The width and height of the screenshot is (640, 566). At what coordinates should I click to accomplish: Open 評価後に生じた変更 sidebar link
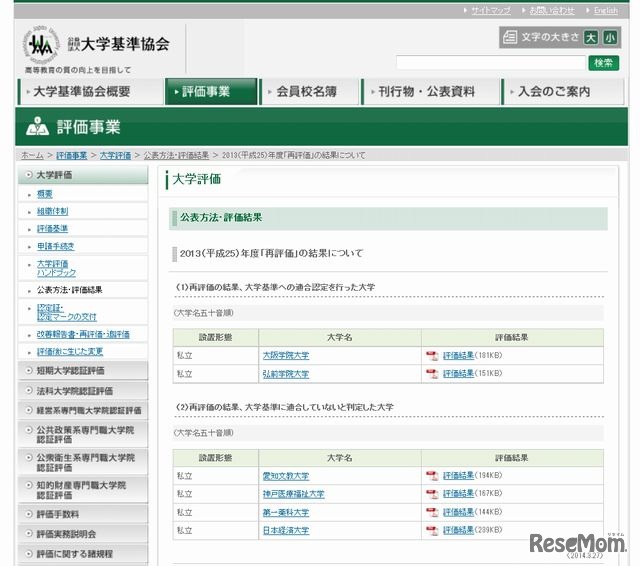coord(70,352)
